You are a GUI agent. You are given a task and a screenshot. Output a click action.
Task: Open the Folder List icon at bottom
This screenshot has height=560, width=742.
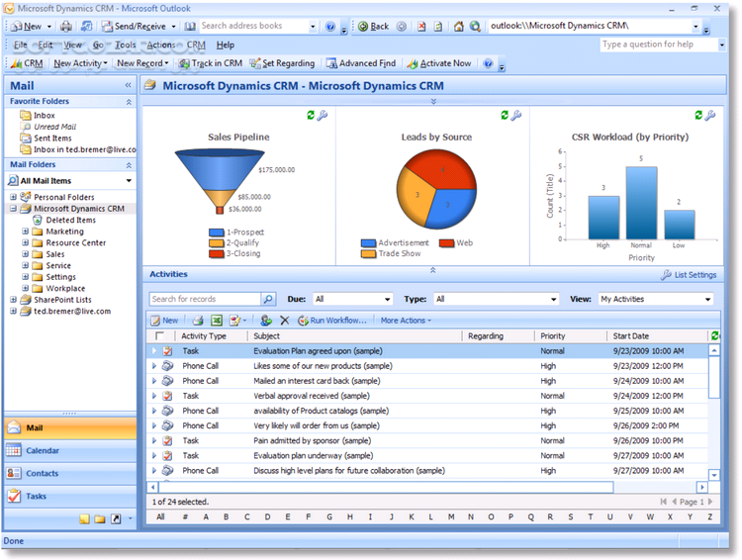coord(99,519)
